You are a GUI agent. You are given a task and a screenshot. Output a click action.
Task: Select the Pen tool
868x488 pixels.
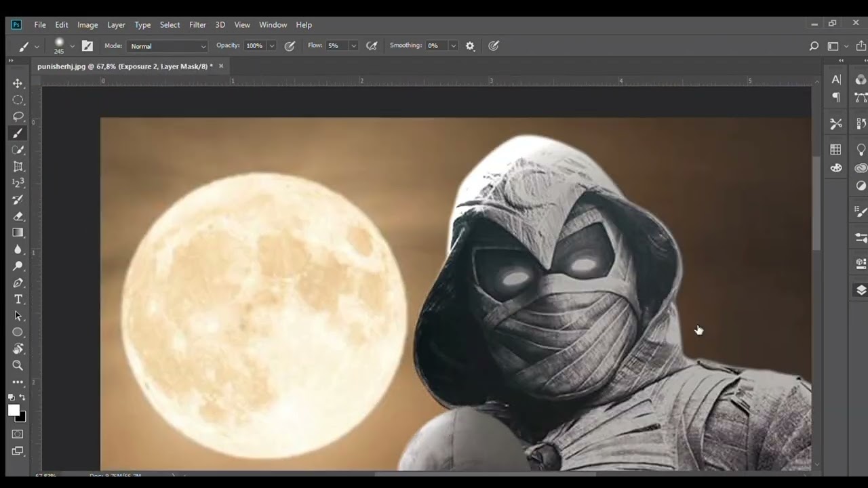(18, 283)
